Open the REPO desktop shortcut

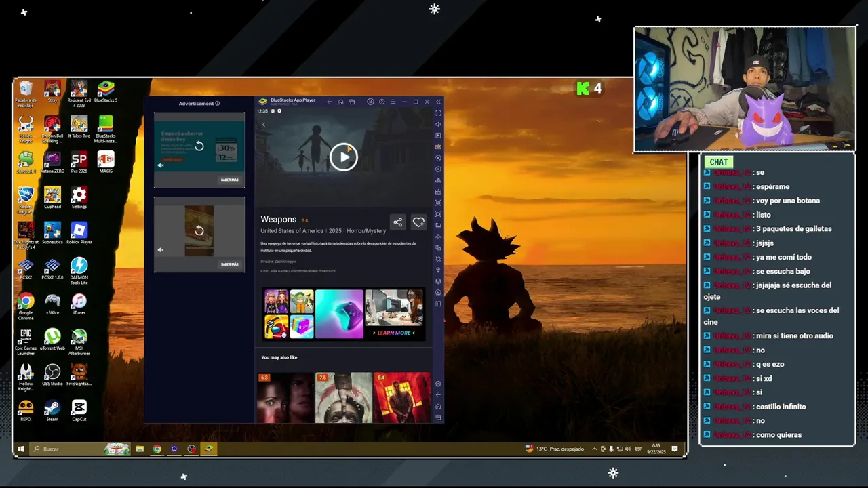point(26,410)
